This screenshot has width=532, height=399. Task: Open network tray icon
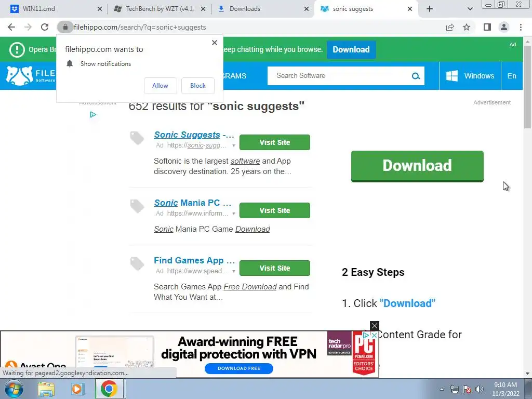point(454,389)
